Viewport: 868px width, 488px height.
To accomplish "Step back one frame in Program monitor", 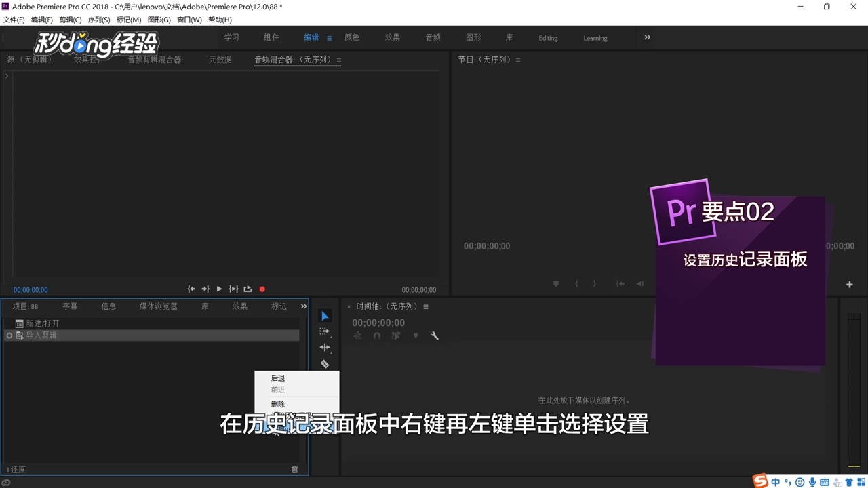I will pos(639,284).
